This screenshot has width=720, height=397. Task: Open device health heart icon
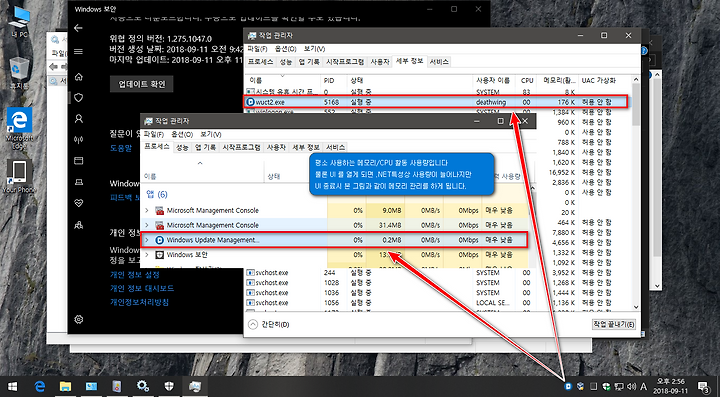(x=79, y=203)
